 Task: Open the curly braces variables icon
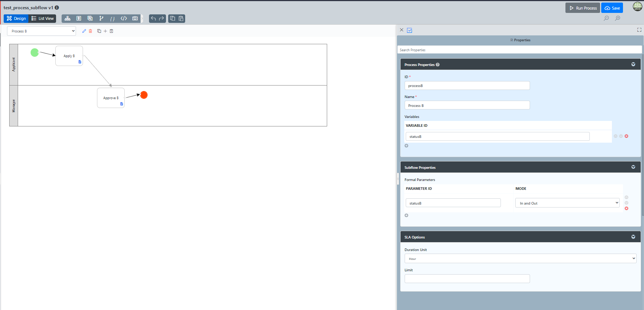click(112, 18)
